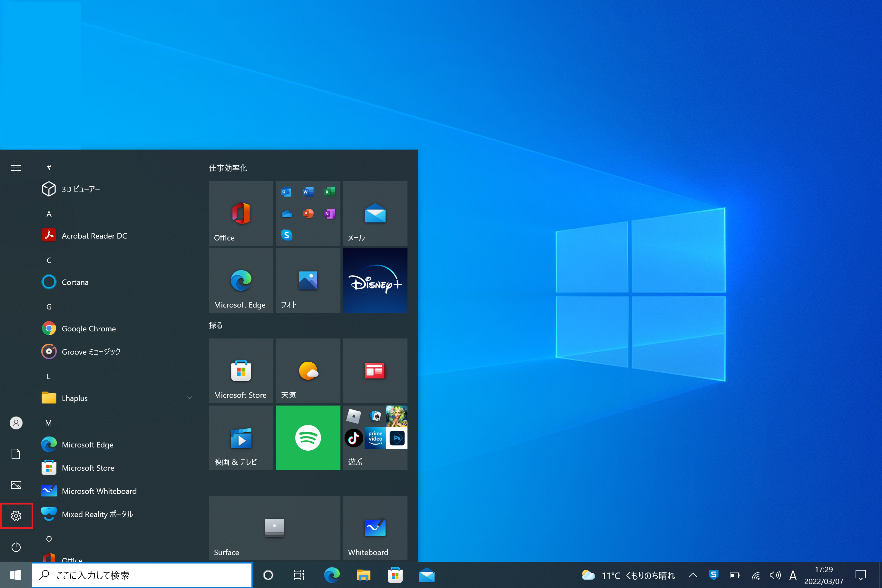Open Task View on the taskbar
Viewport: 882px width, 588px height.
pos(299,575)
